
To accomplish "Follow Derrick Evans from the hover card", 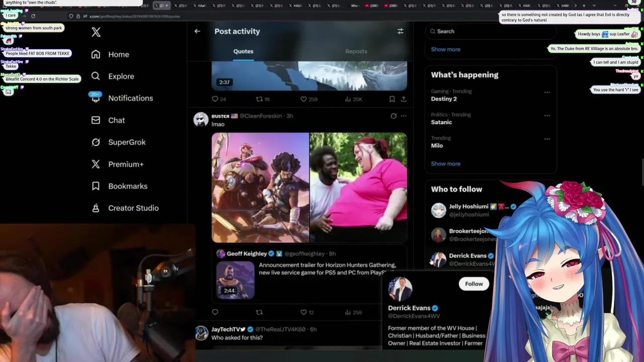I will [473, 284].
